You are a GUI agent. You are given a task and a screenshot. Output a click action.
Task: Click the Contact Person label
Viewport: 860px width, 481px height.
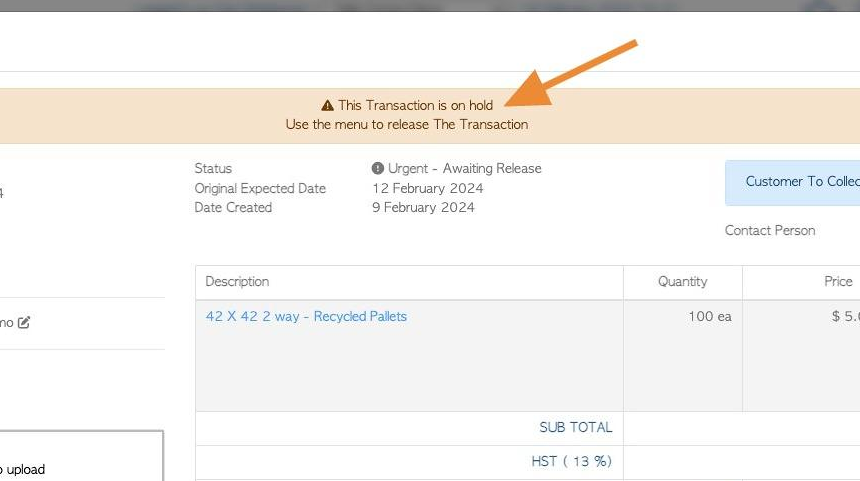tap(770, 230)
